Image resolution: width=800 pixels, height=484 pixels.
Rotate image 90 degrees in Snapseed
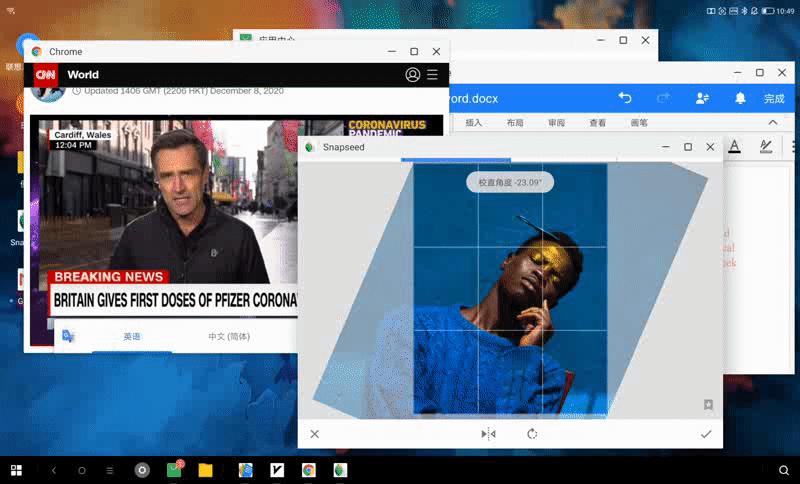pos(532,434)
